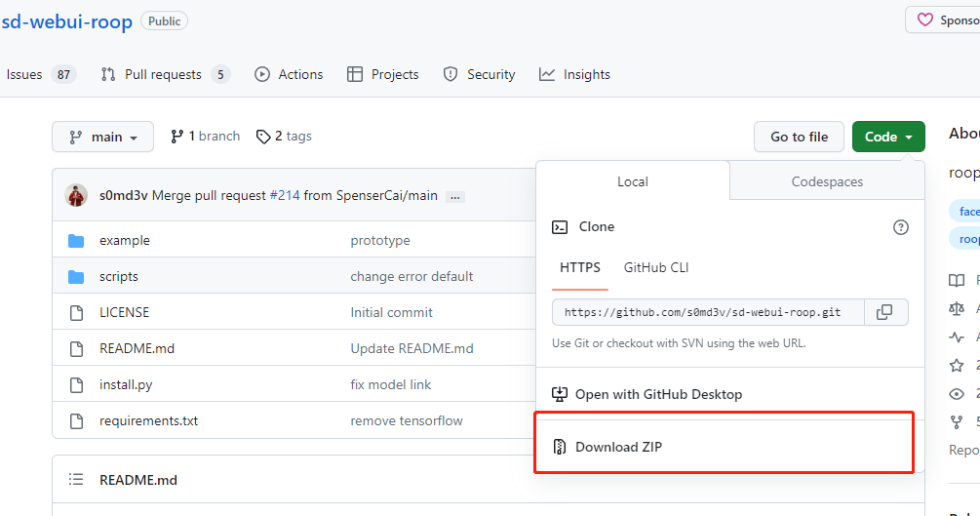Click the install.py file icon
The height and width of the screenshot is (516, 980).
pos(76,384)
